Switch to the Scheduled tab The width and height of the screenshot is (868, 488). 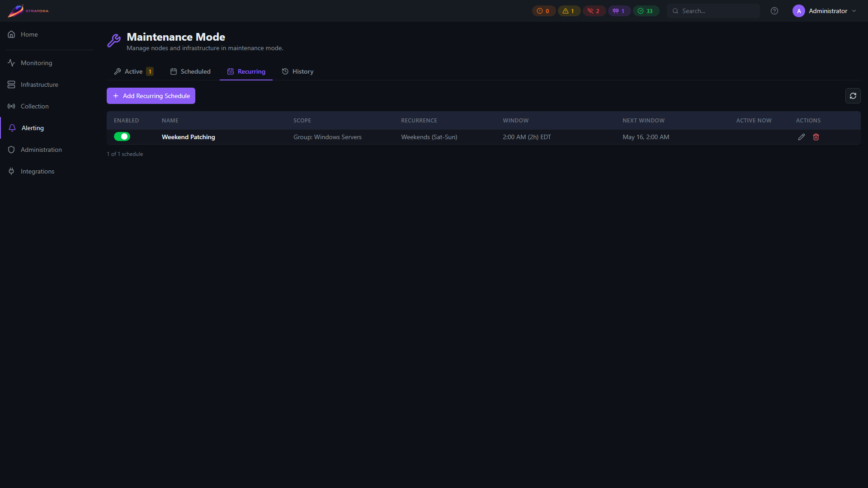tap(190, 71)
